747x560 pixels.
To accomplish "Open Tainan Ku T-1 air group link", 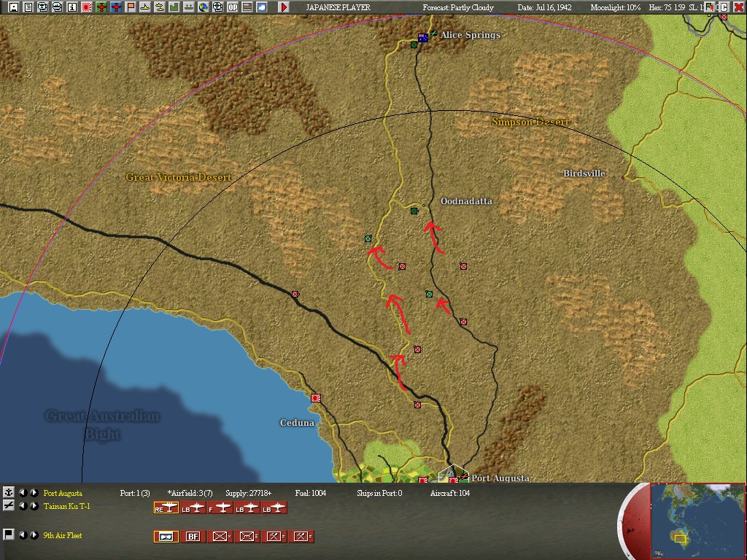I will click(x=66, y=506).
